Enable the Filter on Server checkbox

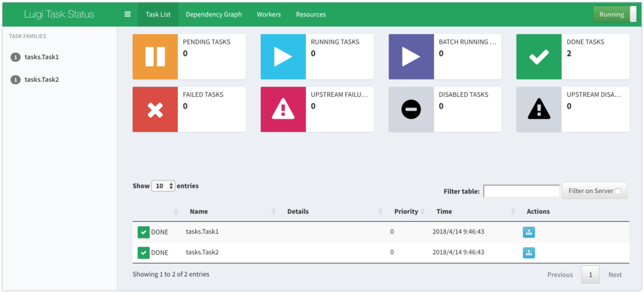point(618,191)
